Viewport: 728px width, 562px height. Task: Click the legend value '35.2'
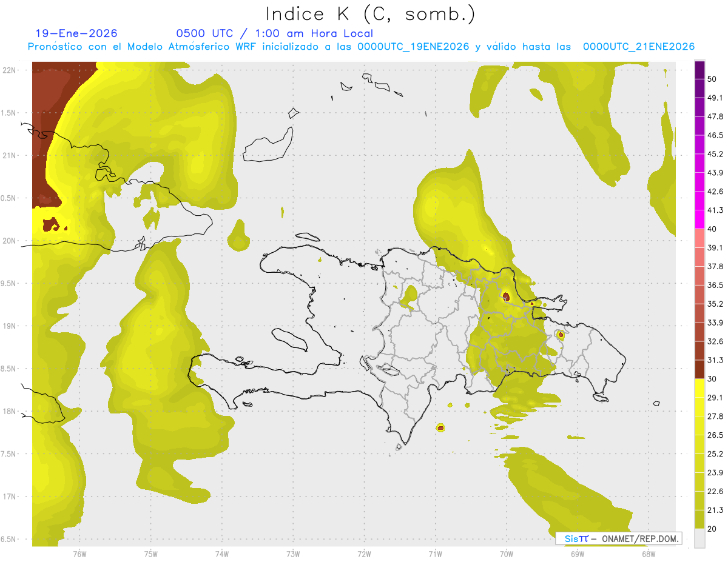[x=715, y=304]
